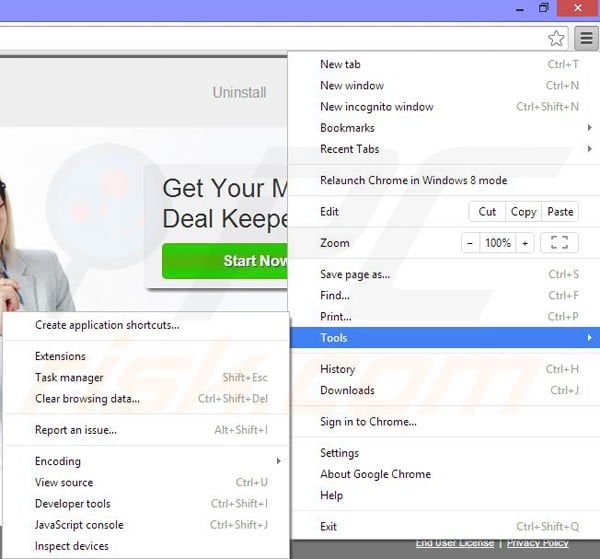This screenshot has width=600, height=559.
Task: Open JavaScript console
Action: (145, 525)
